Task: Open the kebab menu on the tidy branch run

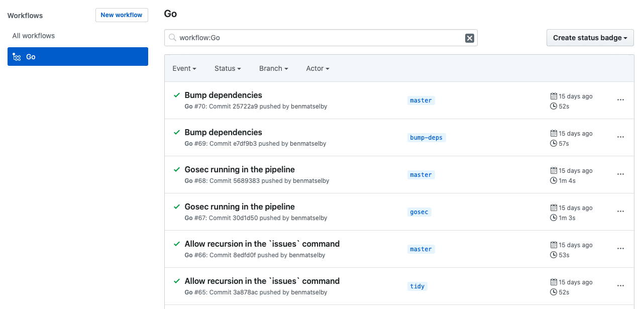Action: coord(620,285)
